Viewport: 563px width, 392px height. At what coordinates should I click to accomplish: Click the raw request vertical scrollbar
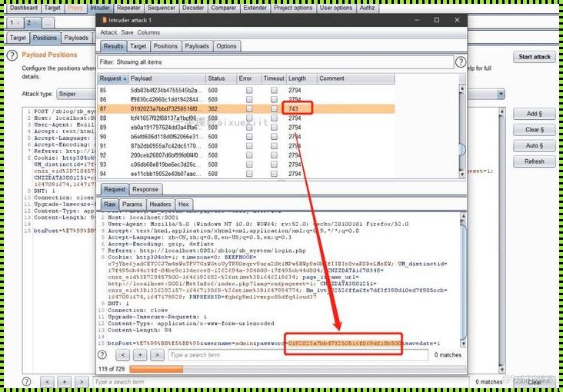[x=463, y=280]
